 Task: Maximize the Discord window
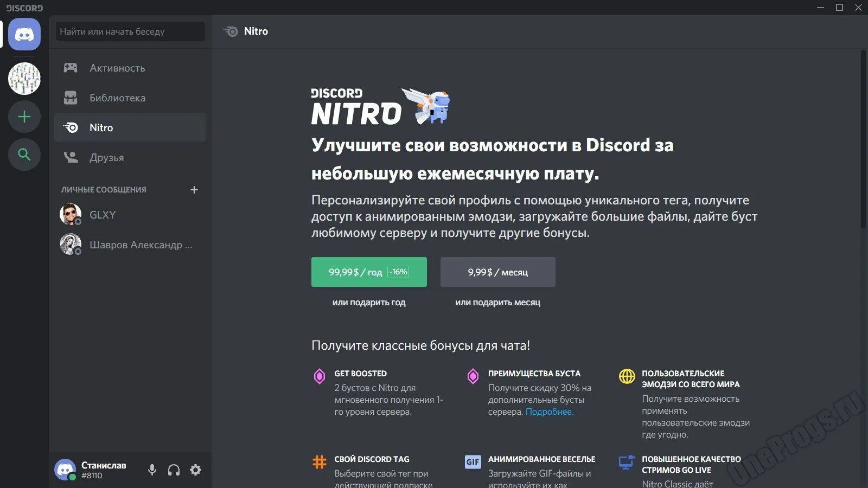point(839,8)
